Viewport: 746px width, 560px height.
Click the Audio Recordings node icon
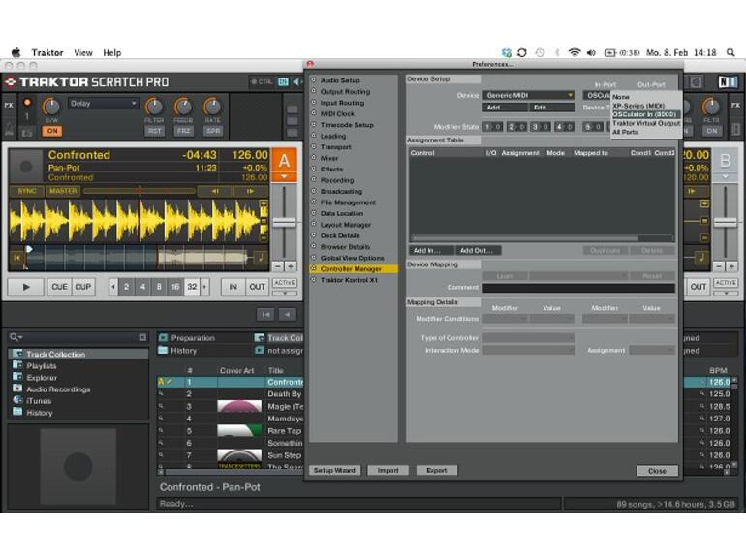tap(17, 389)
